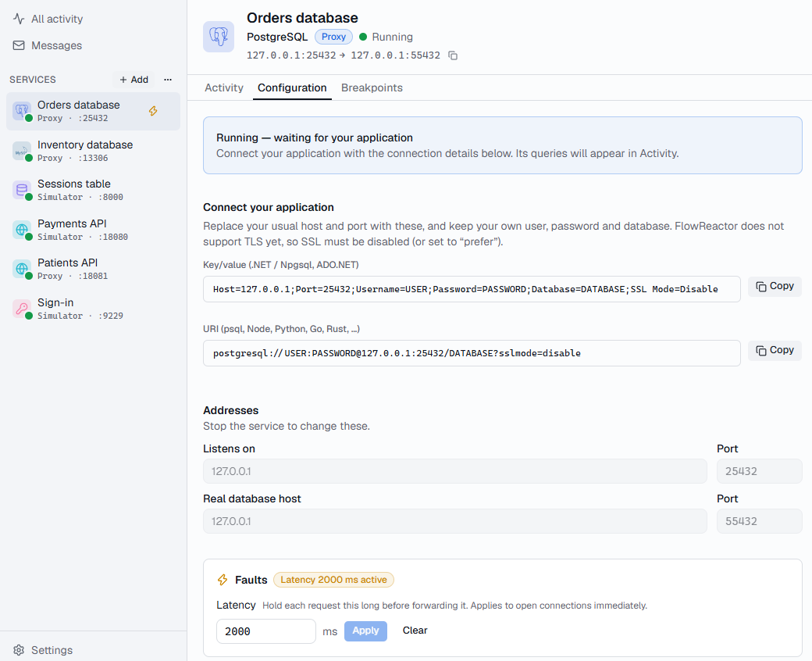Select the Patients API proxy service

pos(93,270)
